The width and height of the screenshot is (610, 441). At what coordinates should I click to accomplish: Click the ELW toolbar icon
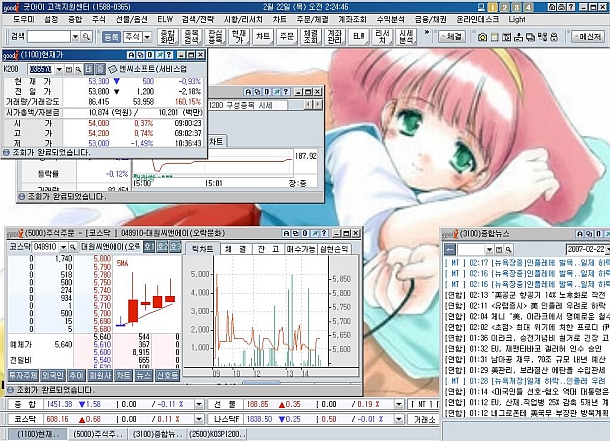tap(359, 37)
